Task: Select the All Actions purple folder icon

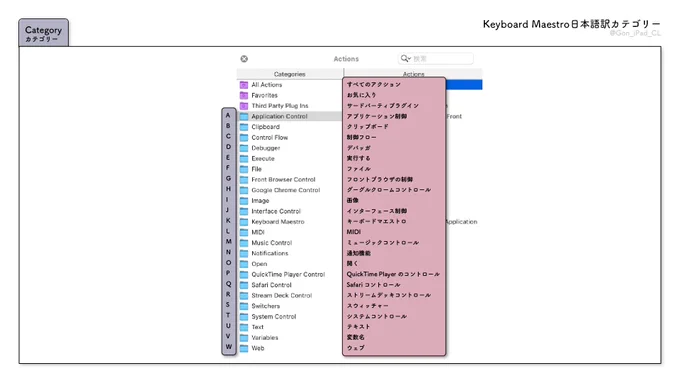Action: [x=244, y=85]
